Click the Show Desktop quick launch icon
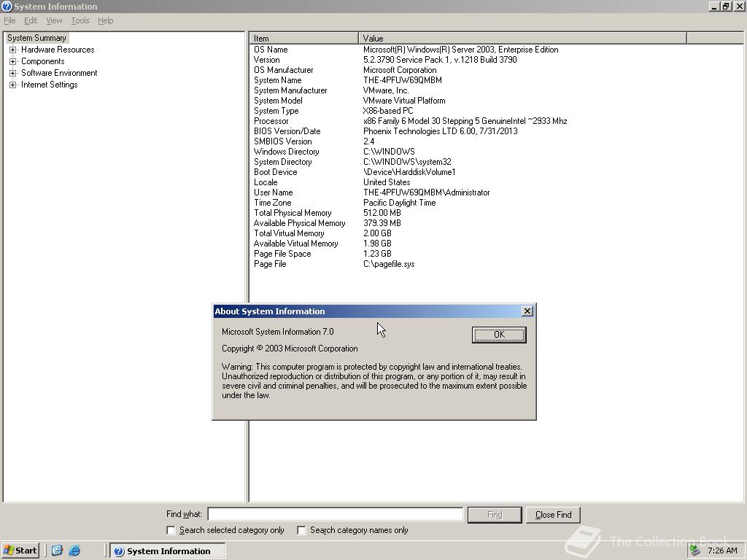Image resolution: width=747 pixels, height=560 pixels. 57,551
